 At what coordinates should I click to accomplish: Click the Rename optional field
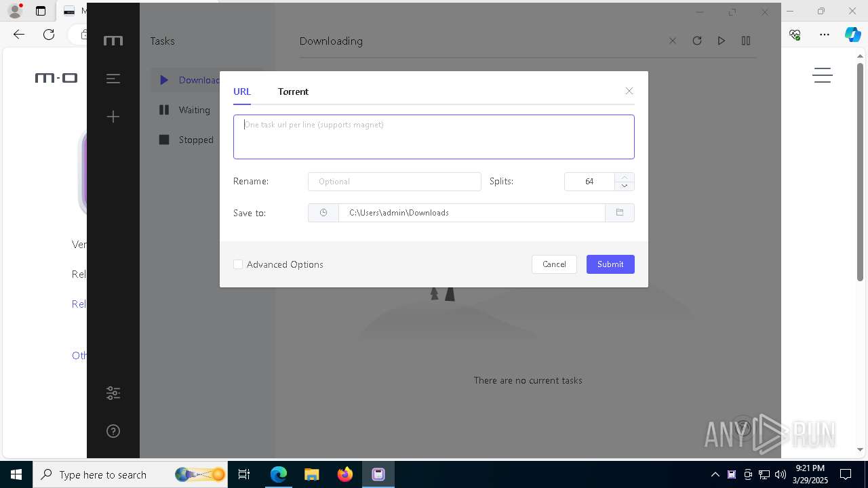point(395,182)
